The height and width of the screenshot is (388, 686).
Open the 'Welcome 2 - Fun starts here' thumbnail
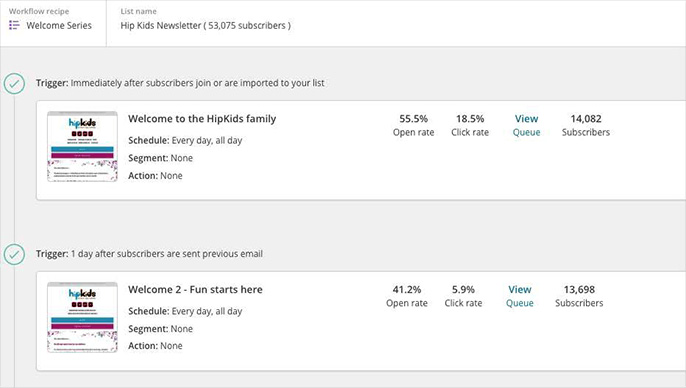click(x=82, y=317)
